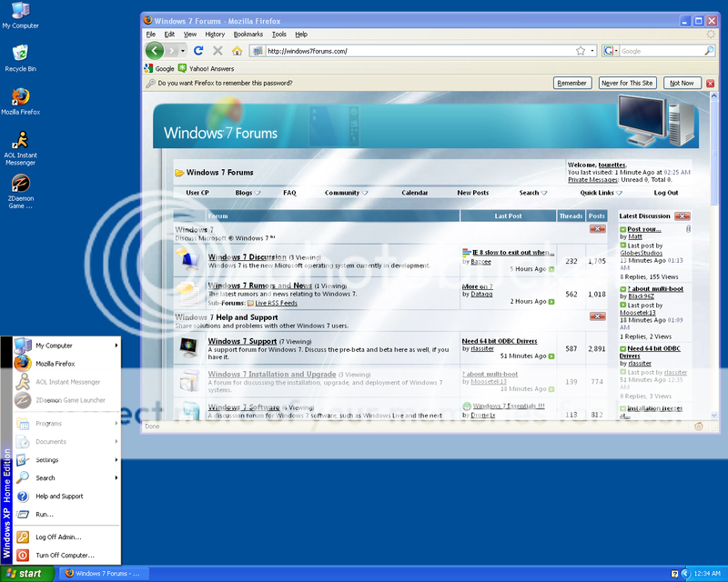This screenshot has width=728, height=582.
Task: Expand Search submenu in Start menu
Action: pos(116,478)
